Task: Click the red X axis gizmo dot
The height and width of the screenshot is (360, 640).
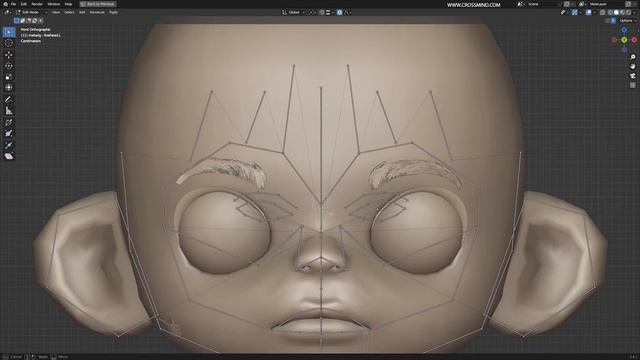Action: pyautogui.click(x=634, y=40)
